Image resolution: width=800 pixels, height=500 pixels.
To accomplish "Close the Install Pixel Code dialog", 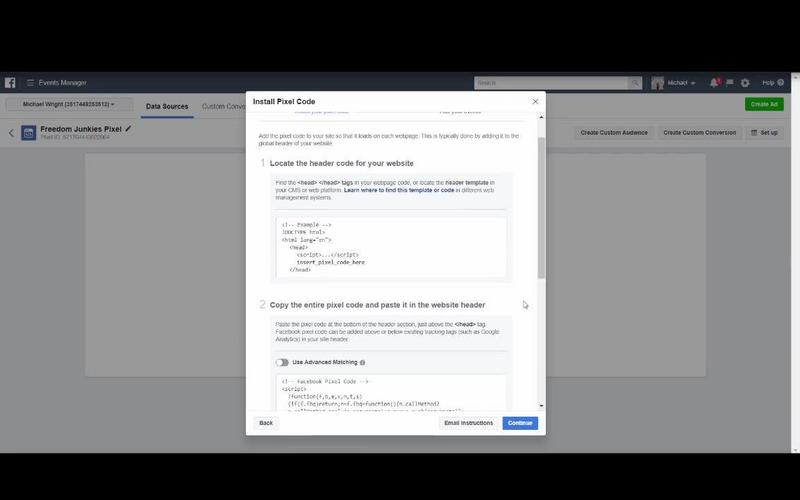I will point(535,102).
